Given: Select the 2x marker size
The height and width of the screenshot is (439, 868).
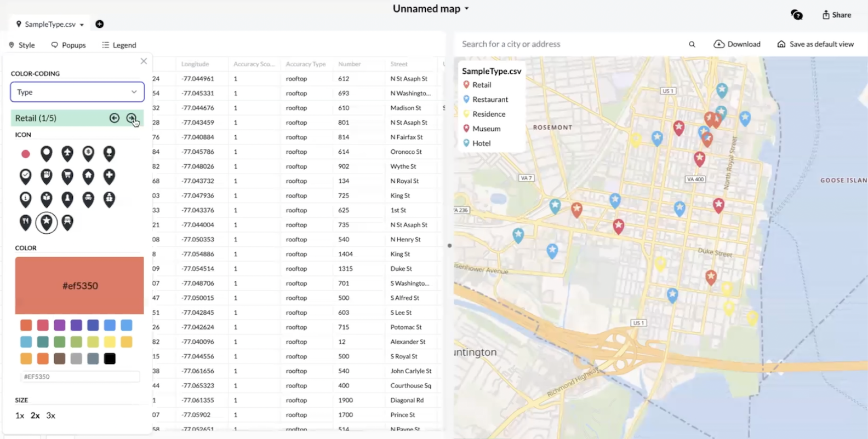Looking at the screenshot, I should click(x=35, y=415).
